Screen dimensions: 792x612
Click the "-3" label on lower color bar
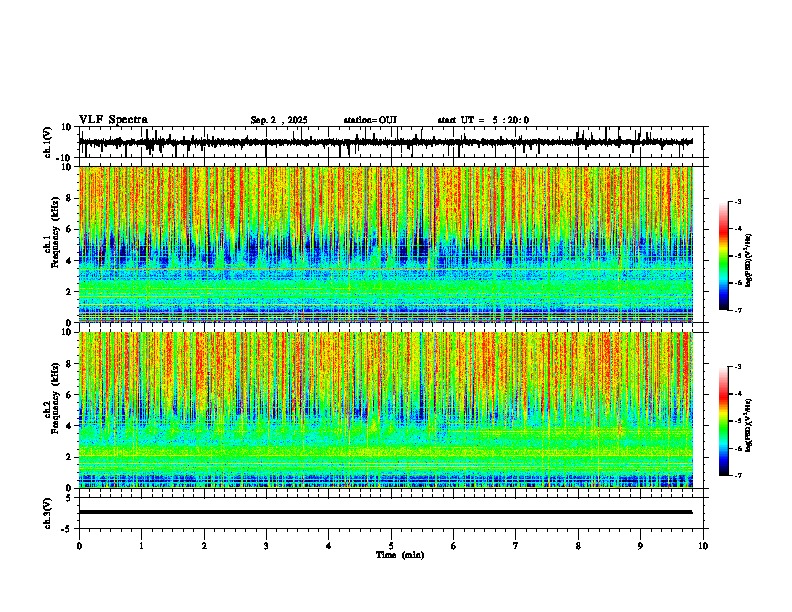pos(738,367)
